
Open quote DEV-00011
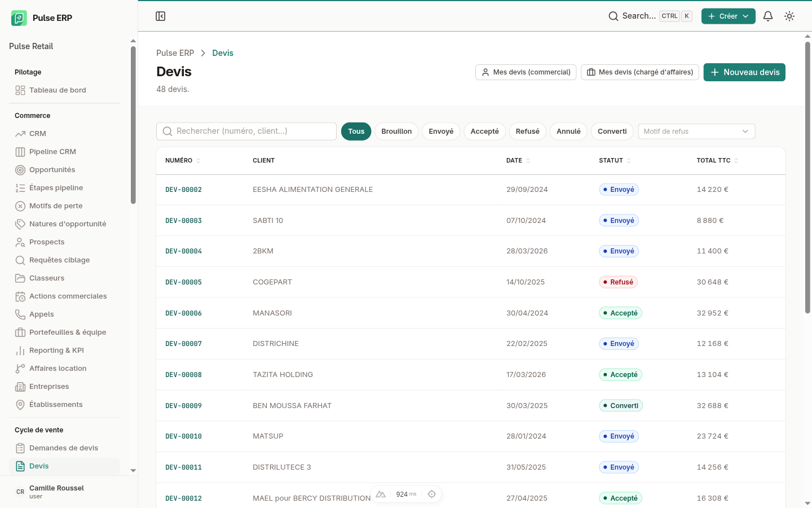pyautogui.click(x=184, y=467)
